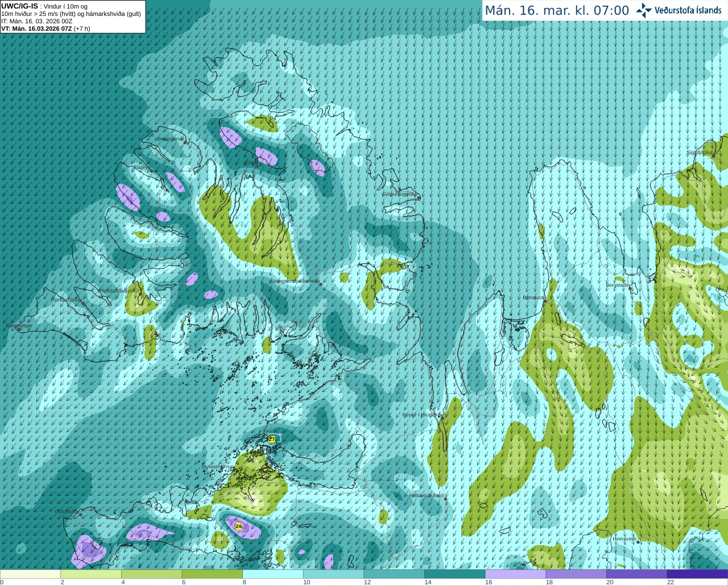The image size is (728, 586).
Task: Select the Steingrímsfjarðarheiði station label
Action: click(x=294, y=281)
